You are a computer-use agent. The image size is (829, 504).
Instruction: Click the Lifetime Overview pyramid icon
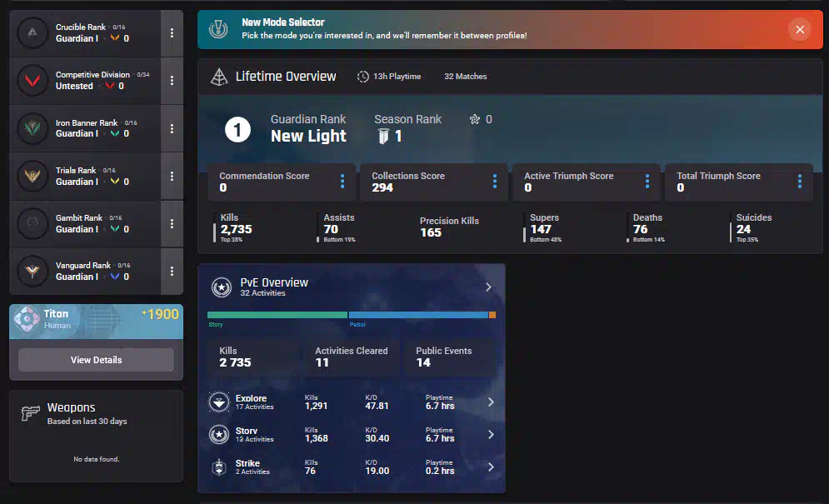click(219, 77)
